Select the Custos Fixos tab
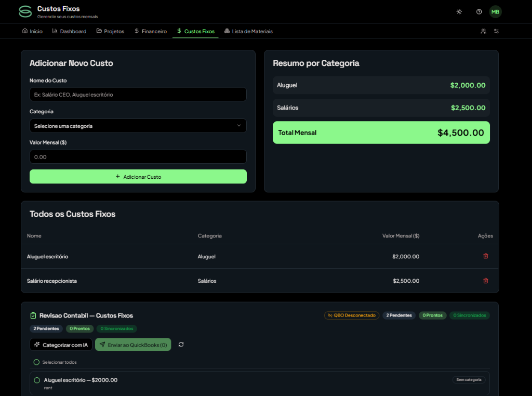 (x=195, y=31)
